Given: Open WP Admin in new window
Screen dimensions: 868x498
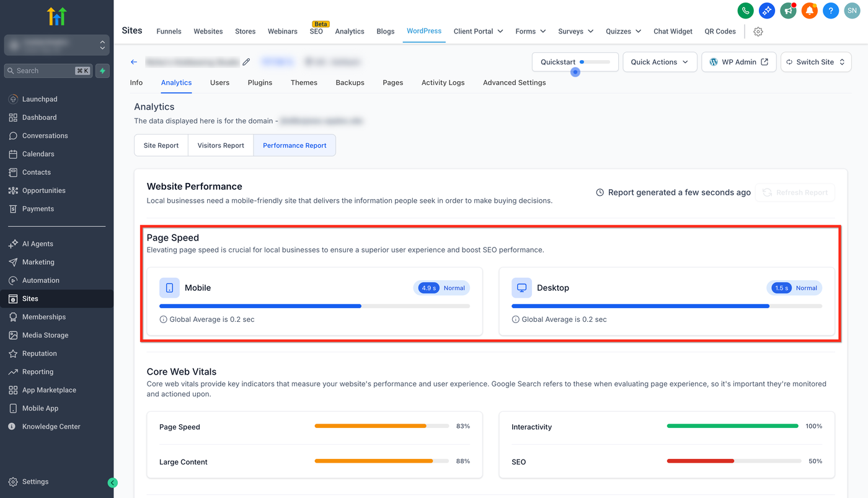Looking at the screenshot, I should (738, 62).
